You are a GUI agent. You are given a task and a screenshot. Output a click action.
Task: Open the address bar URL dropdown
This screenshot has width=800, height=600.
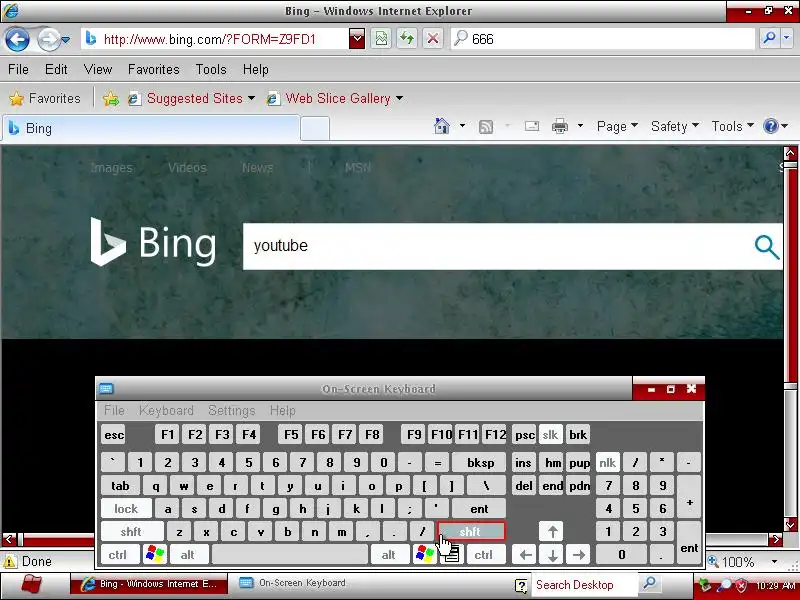pyautogui.click(x=357, y=39)
